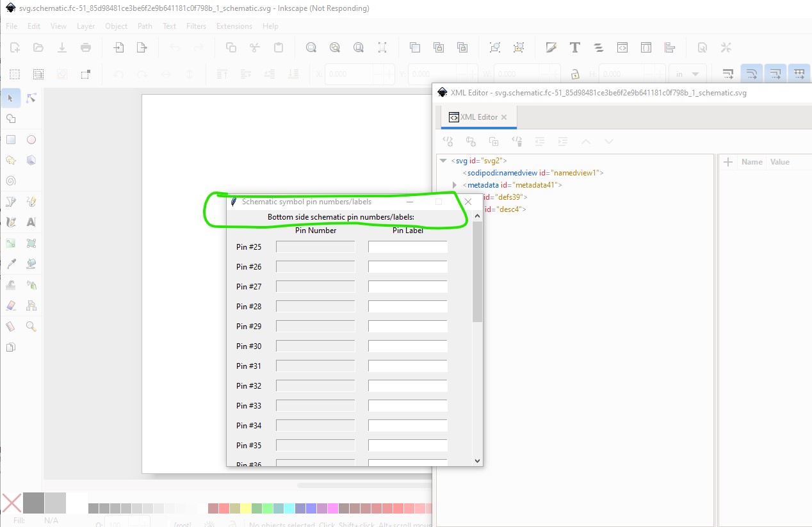Toggle move gradients with objects button

(x=775, y=74)
